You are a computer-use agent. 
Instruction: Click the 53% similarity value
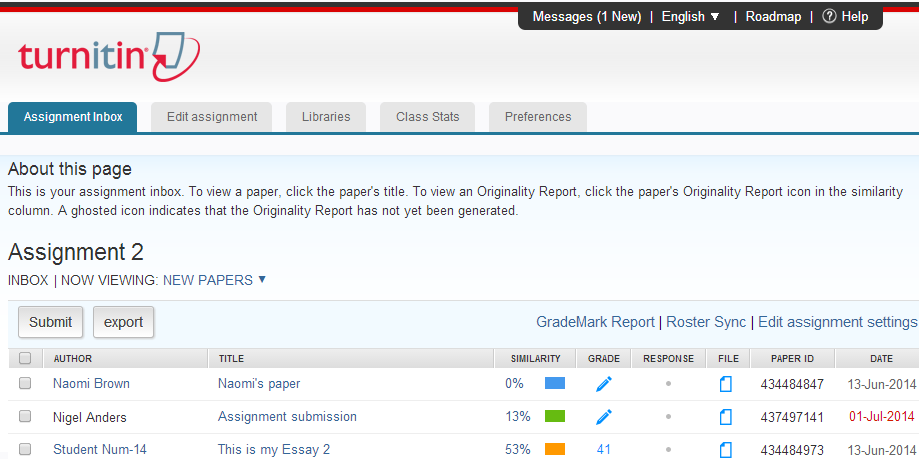pyautogui.click(x=518, y=450)
